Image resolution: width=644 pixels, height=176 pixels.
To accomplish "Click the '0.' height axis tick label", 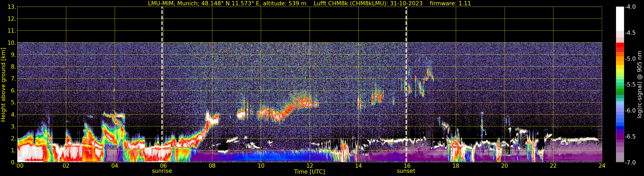I will point(13,162).
